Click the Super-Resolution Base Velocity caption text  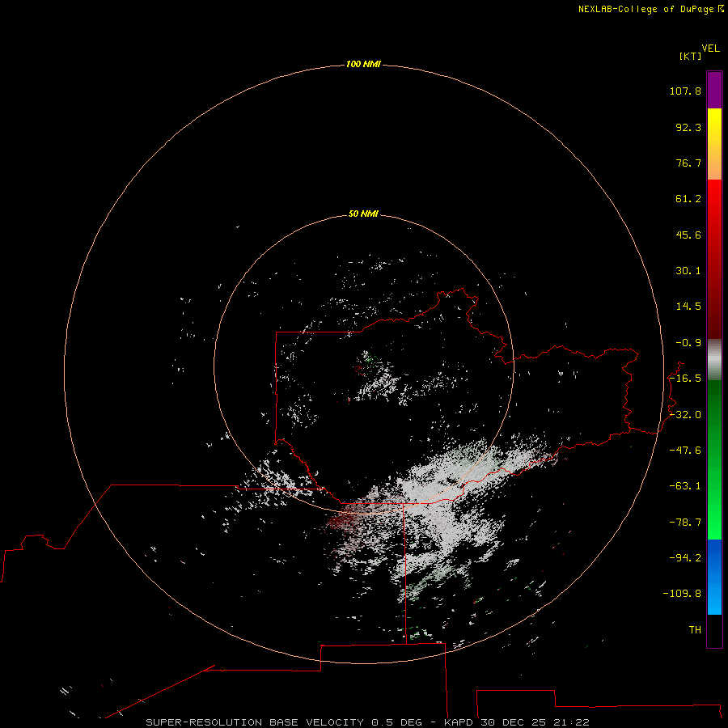pyautogui.click(x=368, y=722)
